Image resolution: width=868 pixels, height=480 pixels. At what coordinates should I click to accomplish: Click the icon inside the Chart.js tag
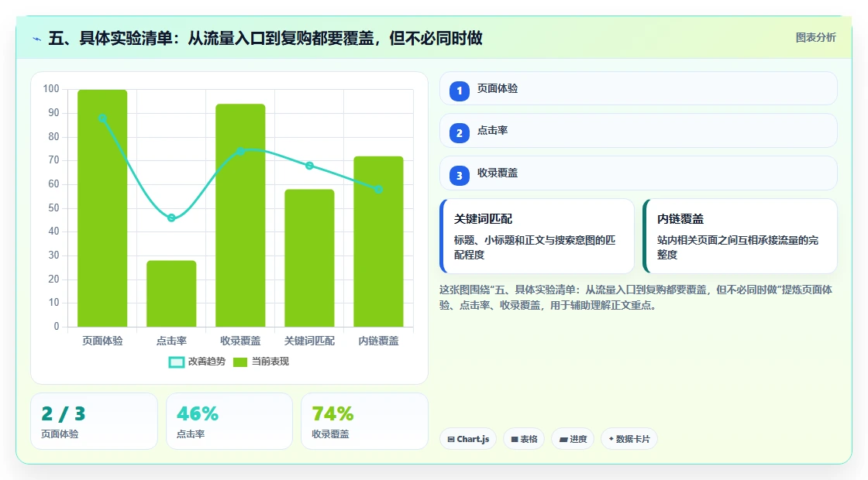(451, 439)
